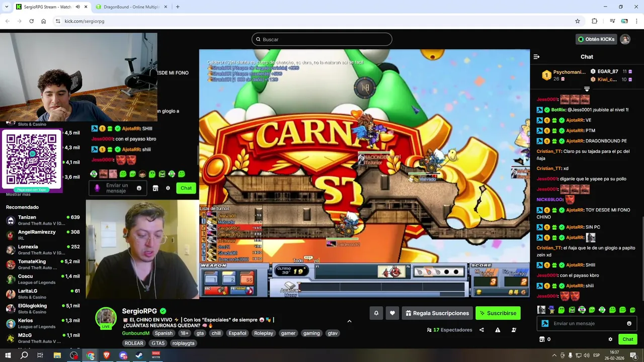Open Windows taskbar search
The width and height of the screenshot is (644, 362).
(x=24, y=355)
